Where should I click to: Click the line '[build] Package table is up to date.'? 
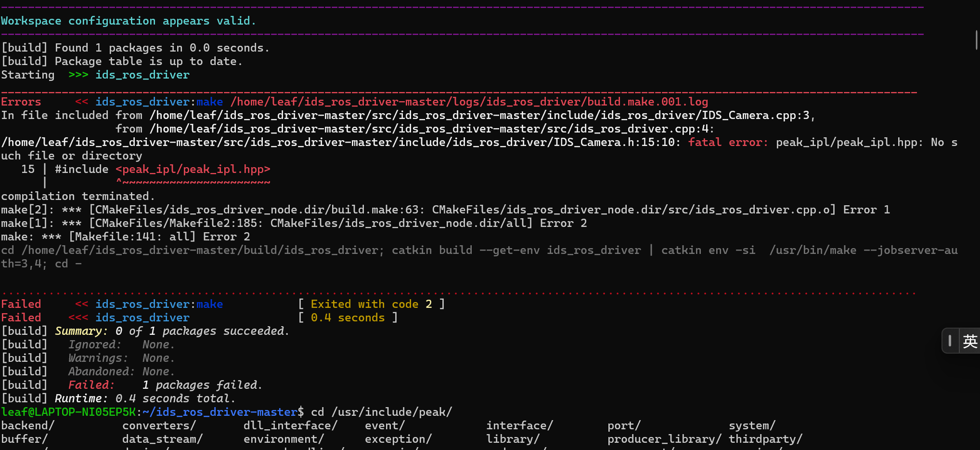[122, 62]
